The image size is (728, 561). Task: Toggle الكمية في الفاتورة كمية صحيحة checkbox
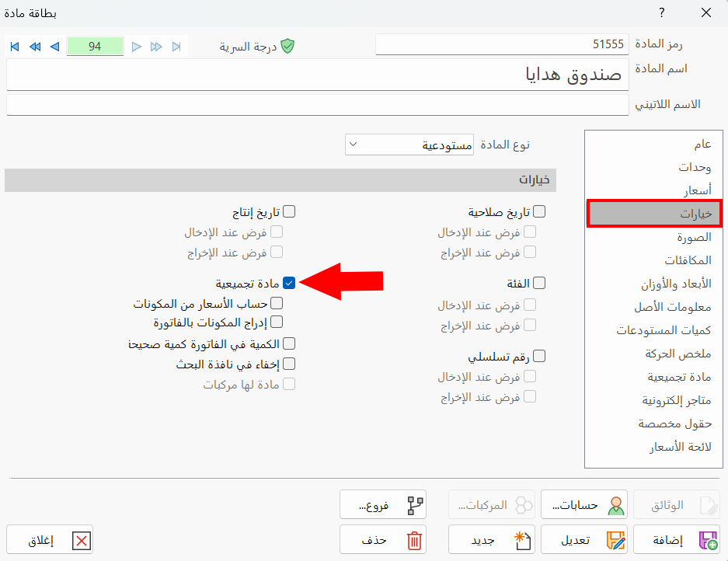click(289, 343)
